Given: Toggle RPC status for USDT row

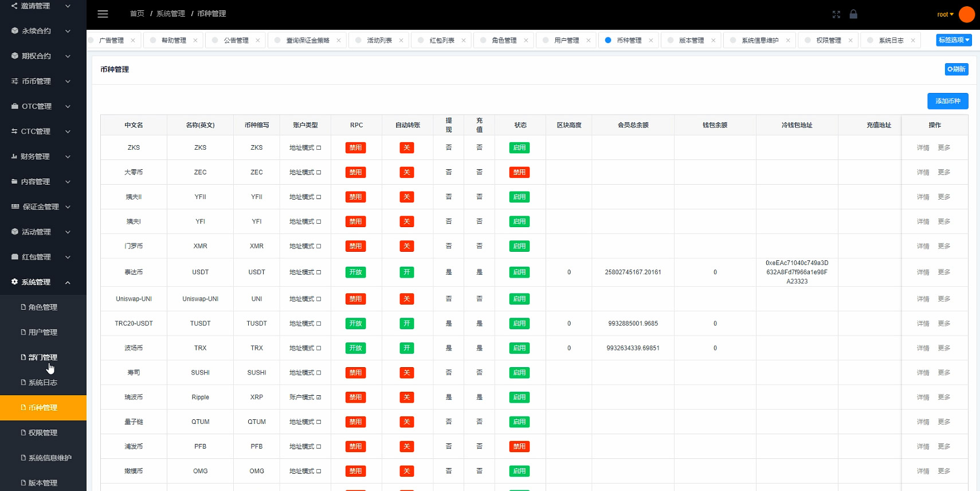Looking at the screenshot, I should tap(355, 272).
